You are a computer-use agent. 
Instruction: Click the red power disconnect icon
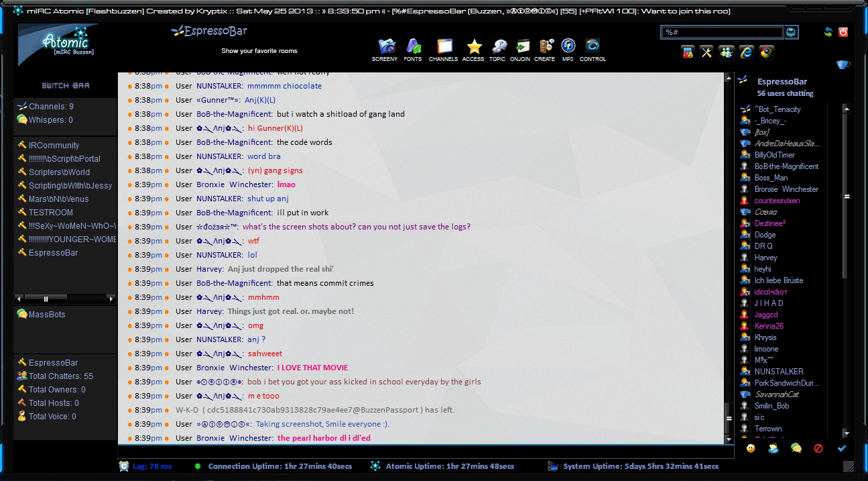pos(843,32)
